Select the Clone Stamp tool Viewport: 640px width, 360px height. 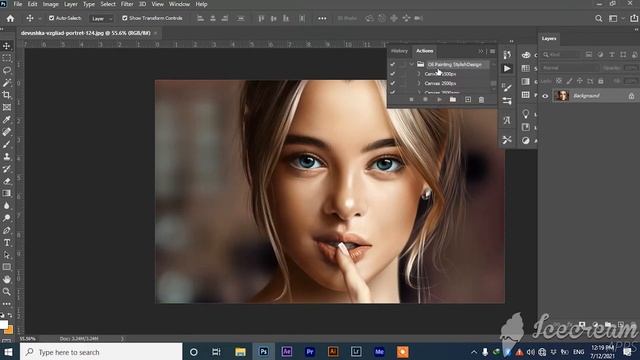coord(7,156)
